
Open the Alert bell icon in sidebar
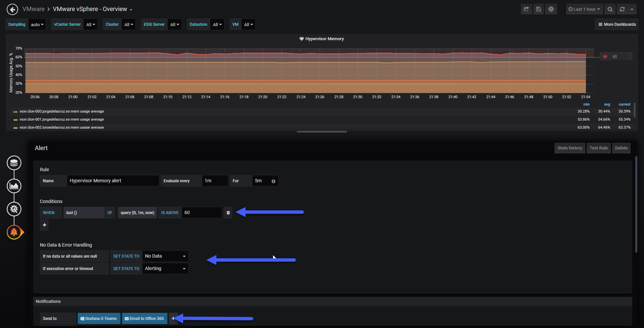14,232
